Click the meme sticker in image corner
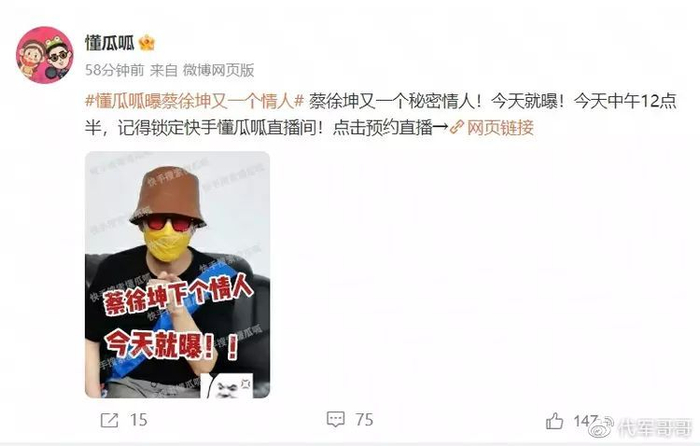The height and width of the screenshot is (446, 700). (x=229, y=385)
